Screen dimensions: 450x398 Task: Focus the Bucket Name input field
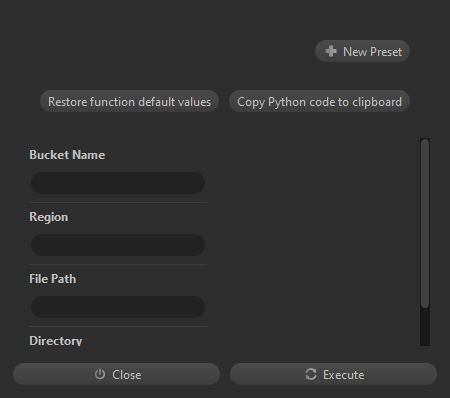click(x=118, y=183)
